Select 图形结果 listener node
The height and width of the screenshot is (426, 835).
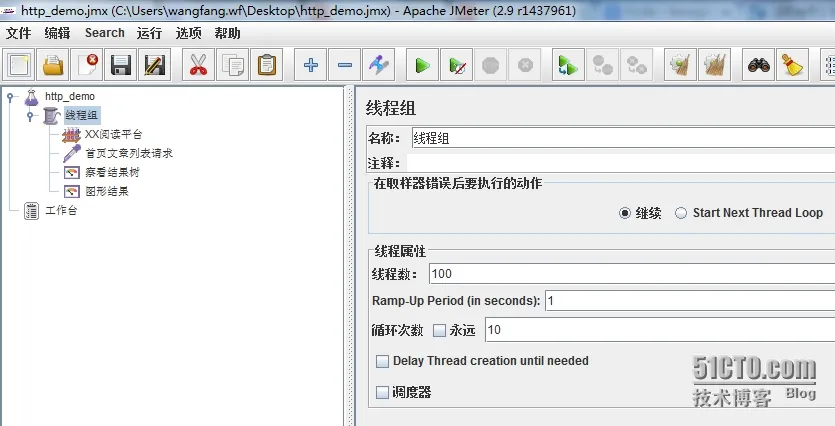pyautogui.click(x=107, y=191)
